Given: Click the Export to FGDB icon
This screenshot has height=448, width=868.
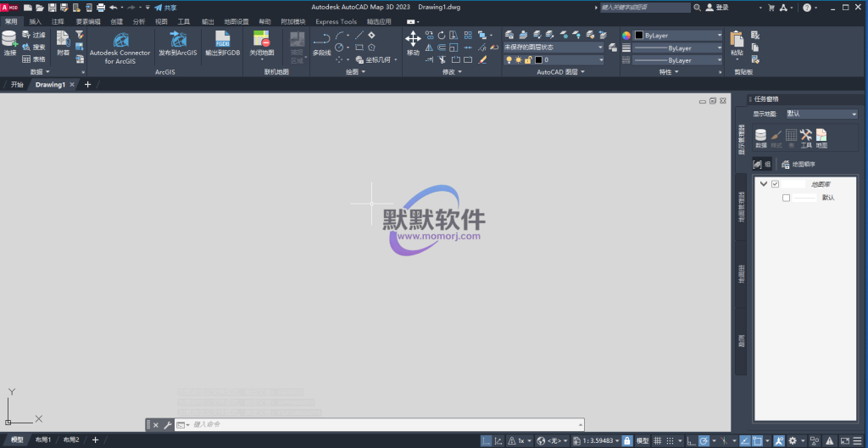Looking at the screenshot, I should pyautogui.click(x=223, y=40).
